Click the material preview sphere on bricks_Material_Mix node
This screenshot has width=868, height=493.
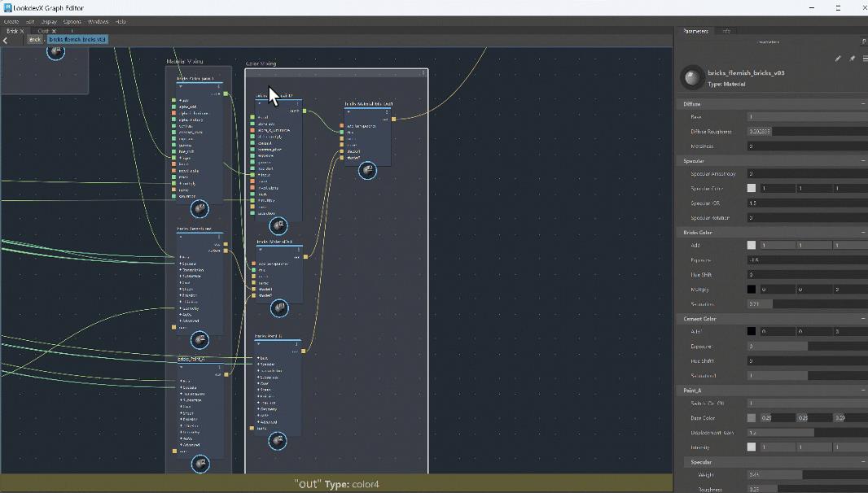click(x=368, y=169)
